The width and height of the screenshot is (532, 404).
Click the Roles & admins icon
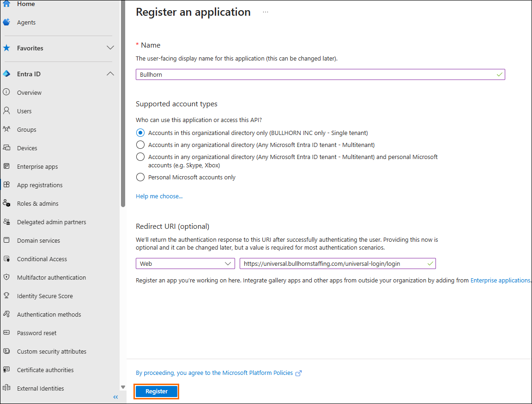6,203
